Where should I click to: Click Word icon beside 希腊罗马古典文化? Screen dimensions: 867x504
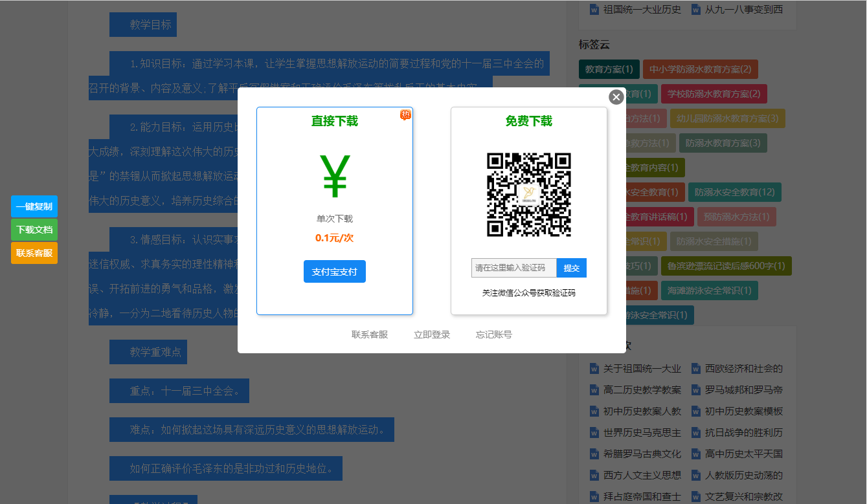click(594, 454)
